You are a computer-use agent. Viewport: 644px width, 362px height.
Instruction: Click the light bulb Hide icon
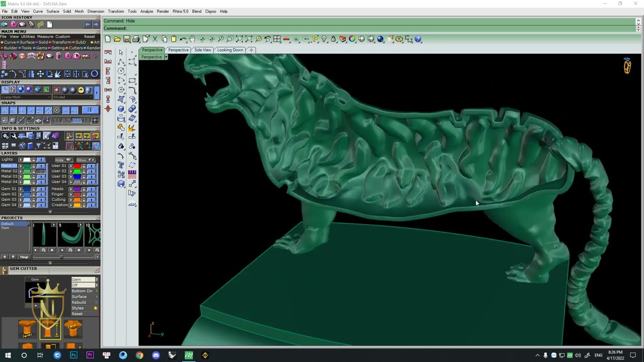click(324, 39)
